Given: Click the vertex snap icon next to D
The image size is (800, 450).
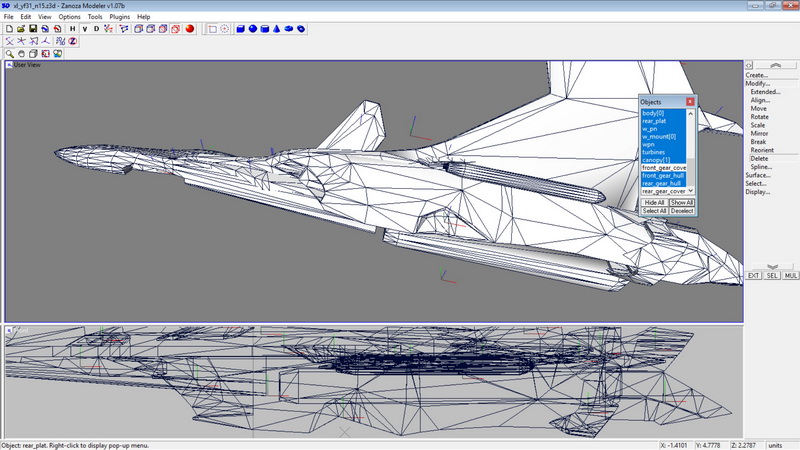Looking at the screenshot, I should 109,29.
